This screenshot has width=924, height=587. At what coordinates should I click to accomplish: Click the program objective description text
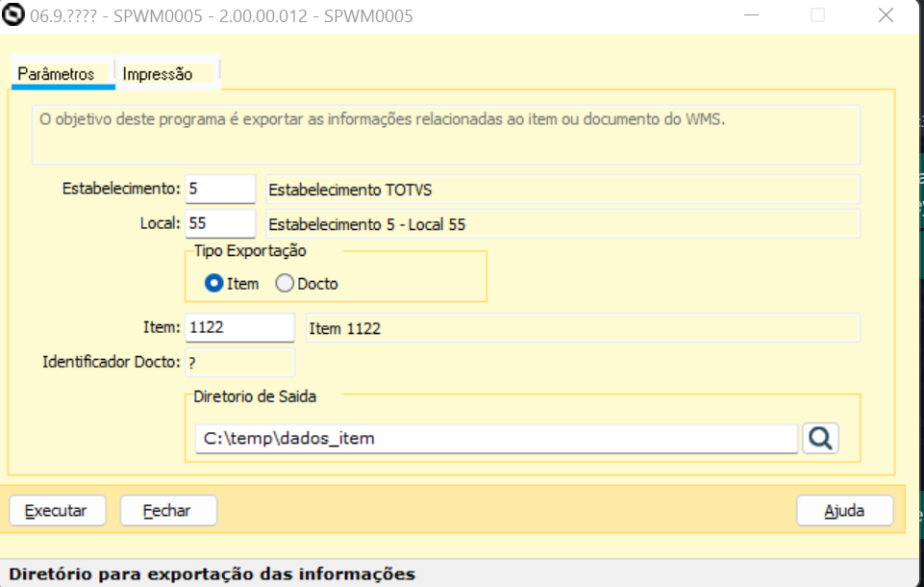pos(382,119)
